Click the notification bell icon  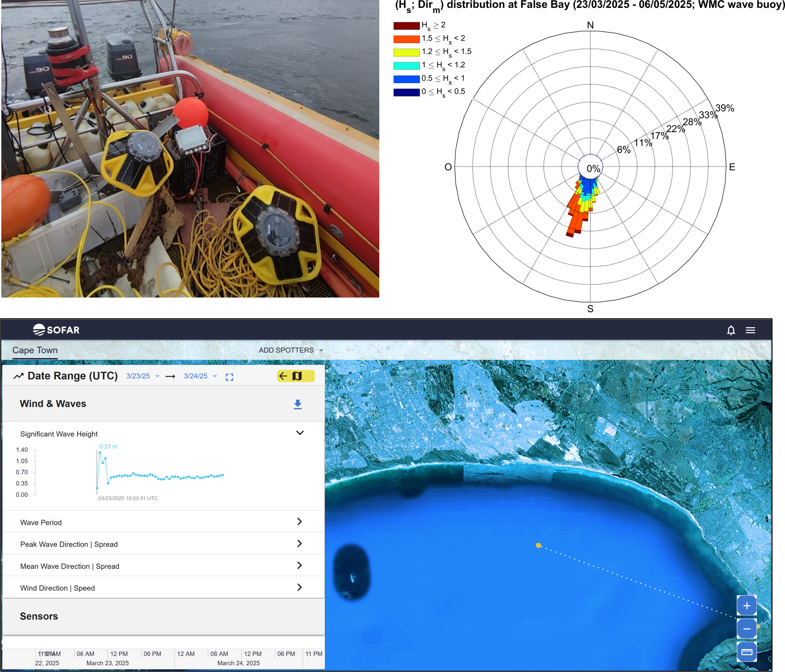[731, 330]
